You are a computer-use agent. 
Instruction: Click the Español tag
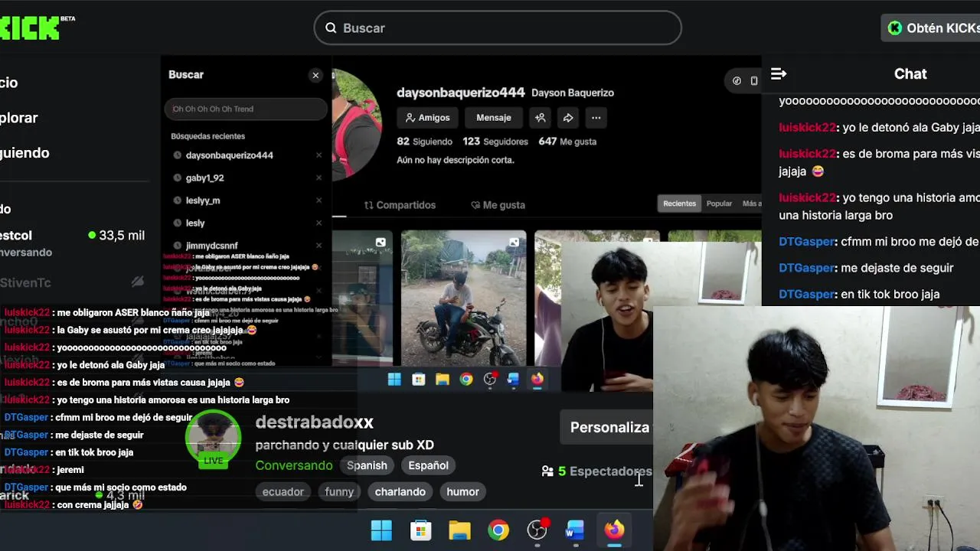[x=428, y=465]
